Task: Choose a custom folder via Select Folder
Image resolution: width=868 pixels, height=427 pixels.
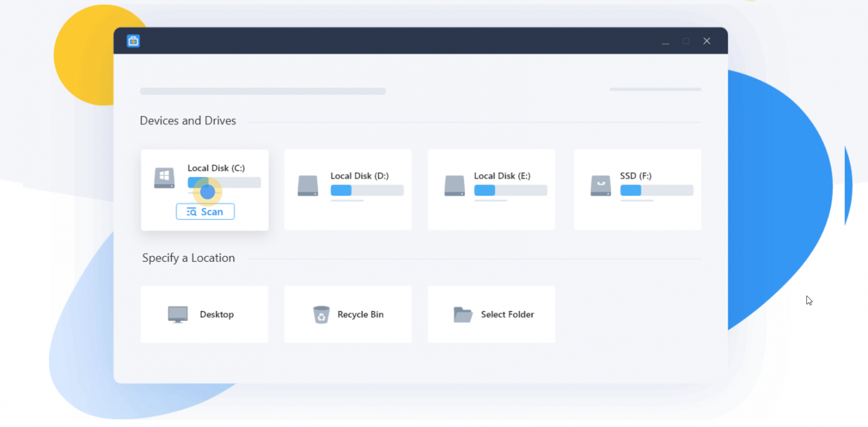Action: (x=491, y=314)
